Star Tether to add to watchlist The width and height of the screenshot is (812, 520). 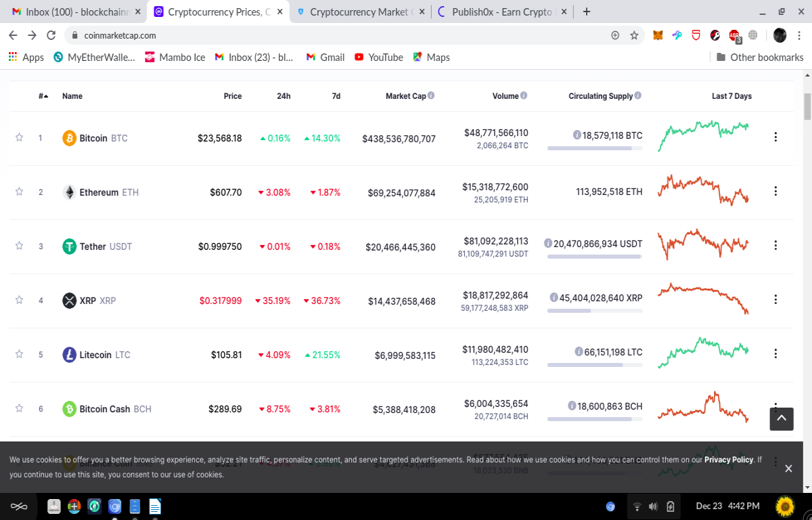19,246
